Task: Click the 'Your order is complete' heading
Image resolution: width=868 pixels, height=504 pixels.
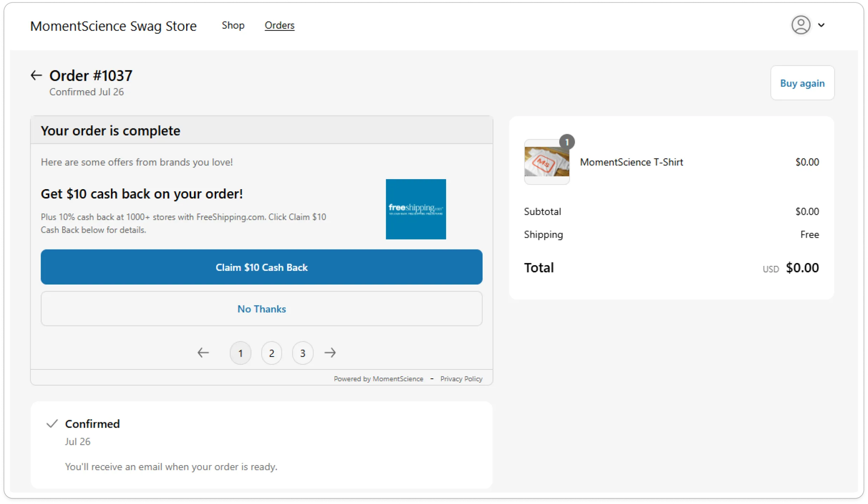Action: (x=111, y=131)
